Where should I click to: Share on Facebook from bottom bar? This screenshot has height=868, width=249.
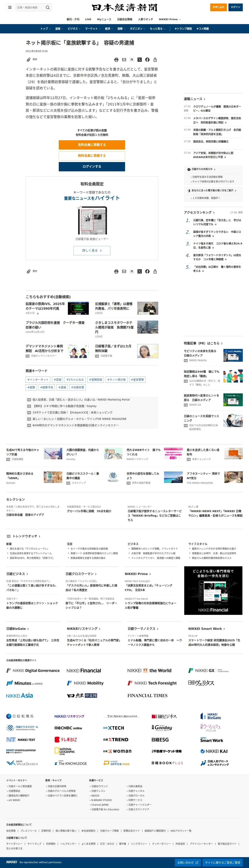coord(147,271)
